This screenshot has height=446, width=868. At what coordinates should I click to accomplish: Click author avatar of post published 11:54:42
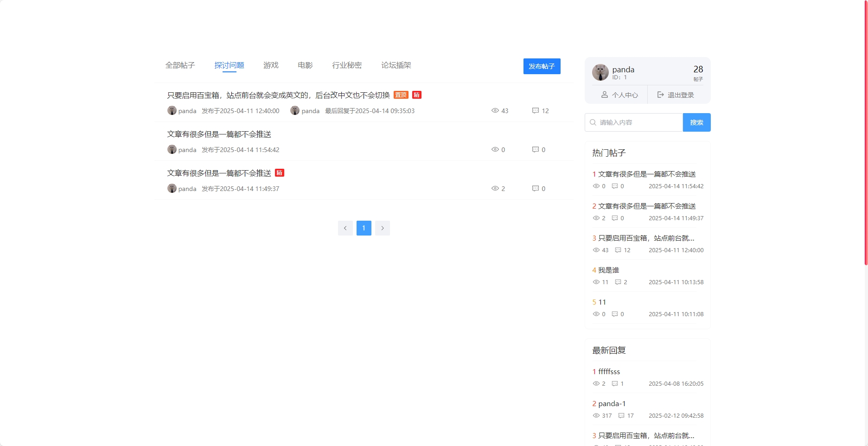pos(172,149)
